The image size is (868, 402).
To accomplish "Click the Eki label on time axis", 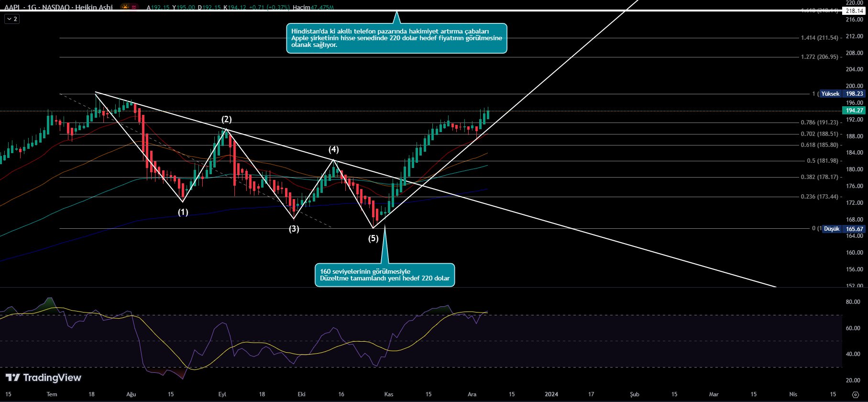I will point(301,394).
